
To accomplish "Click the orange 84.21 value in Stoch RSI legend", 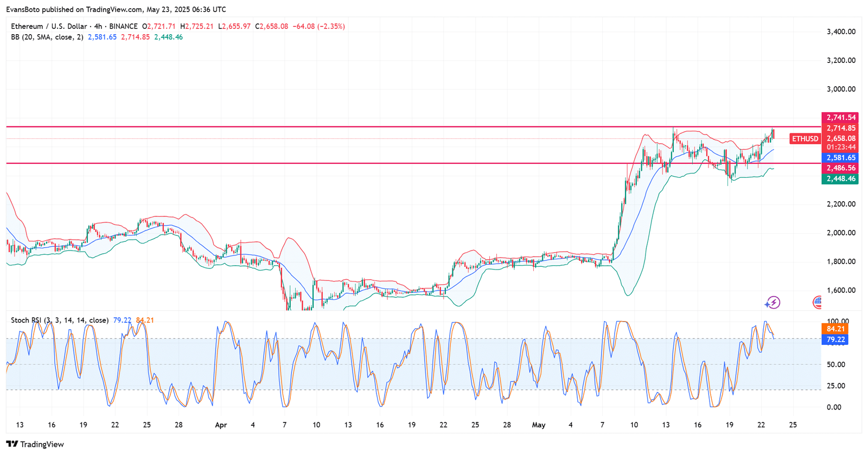I will (145, 320).
